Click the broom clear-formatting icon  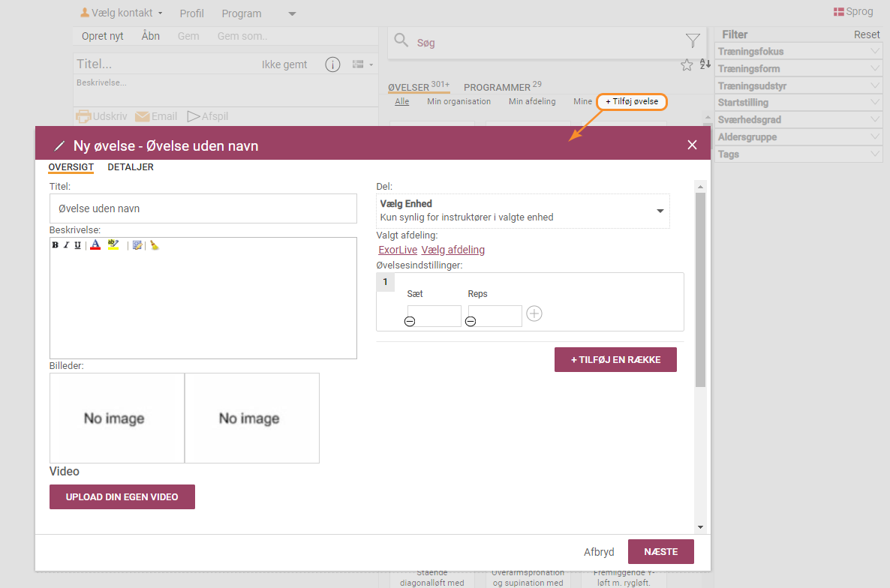pyautogui.click(x=154, y=245)
